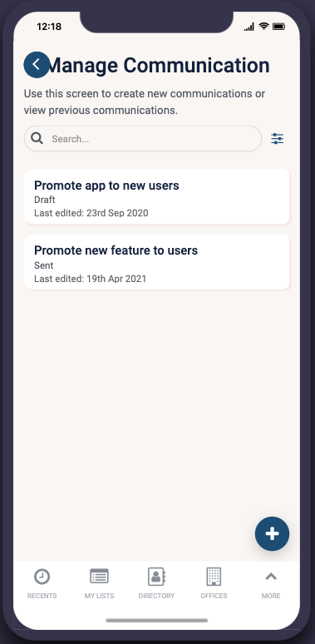Tap the back arrow button
The image size is (315, 644).
[x=37, y=64]
